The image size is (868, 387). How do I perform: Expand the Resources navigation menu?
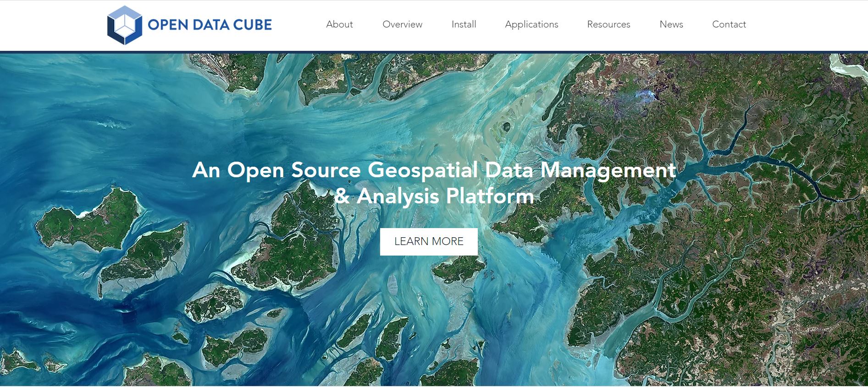[608, 24]
